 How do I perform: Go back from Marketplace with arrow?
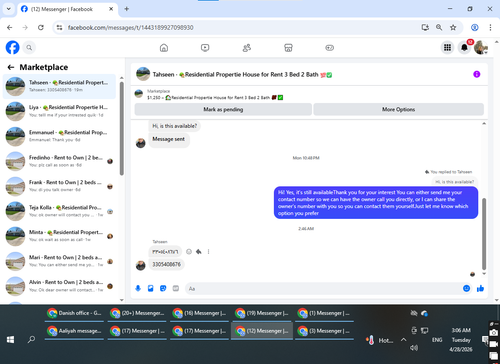click(11, 67)
